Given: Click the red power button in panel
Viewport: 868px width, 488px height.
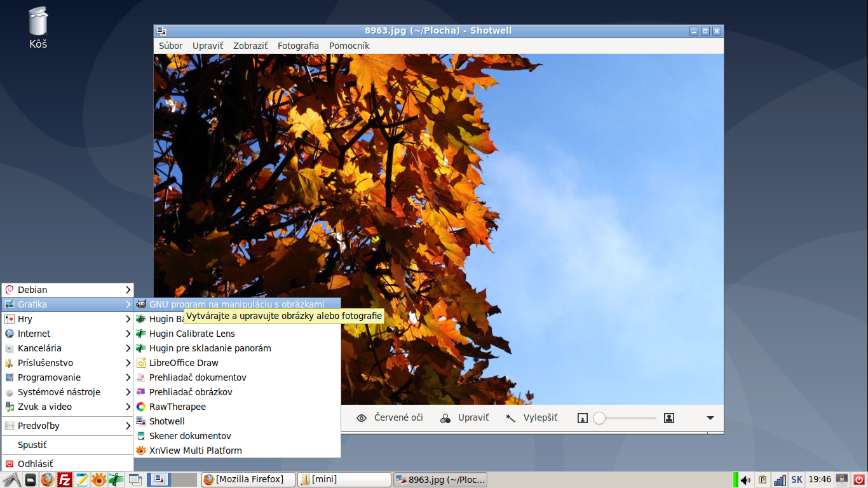Looking at the screenshot, I should click(859, 480).
